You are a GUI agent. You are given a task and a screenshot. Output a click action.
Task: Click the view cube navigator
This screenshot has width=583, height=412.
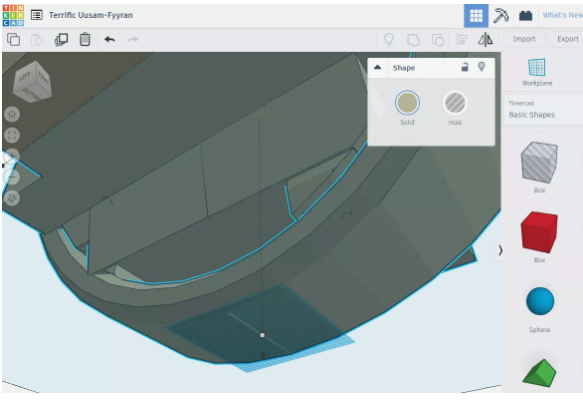tap(32, 82)
